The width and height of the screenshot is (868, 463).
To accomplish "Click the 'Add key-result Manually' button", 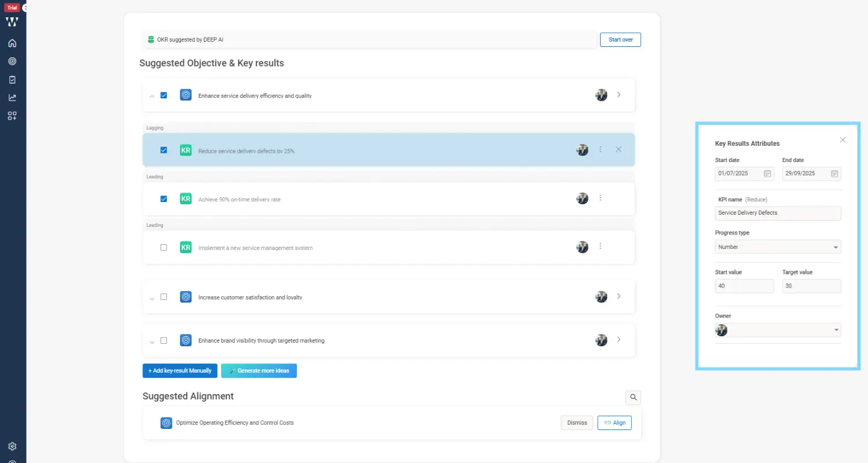I will click(x=179, y=370).
